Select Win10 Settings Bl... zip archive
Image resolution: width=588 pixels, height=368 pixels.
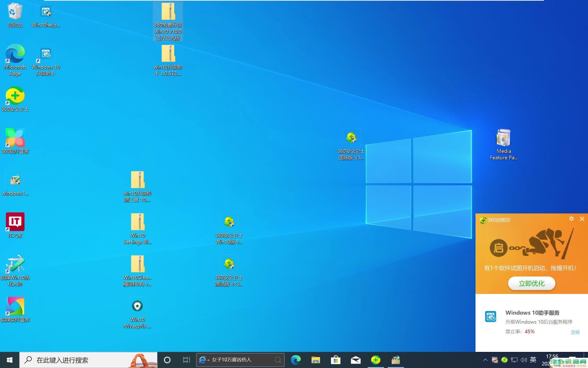click(x=137, y=228)
